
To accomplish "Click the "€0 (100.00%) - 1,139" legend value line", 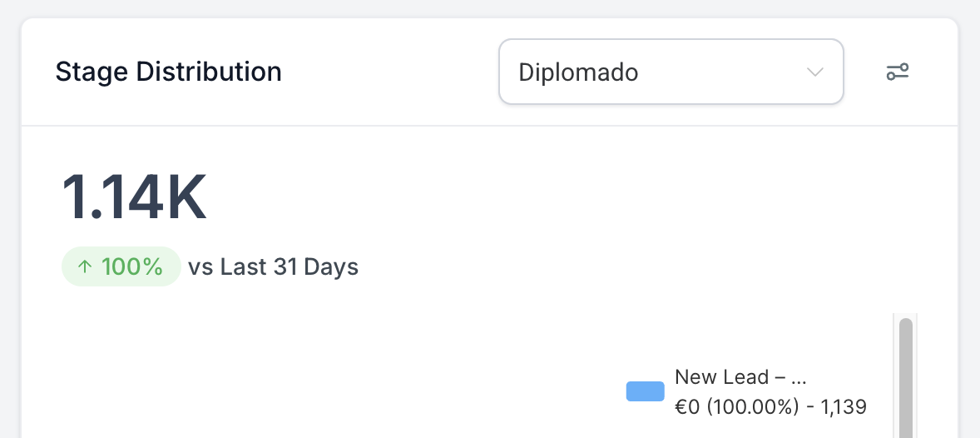I will click(x=770, y=407).
